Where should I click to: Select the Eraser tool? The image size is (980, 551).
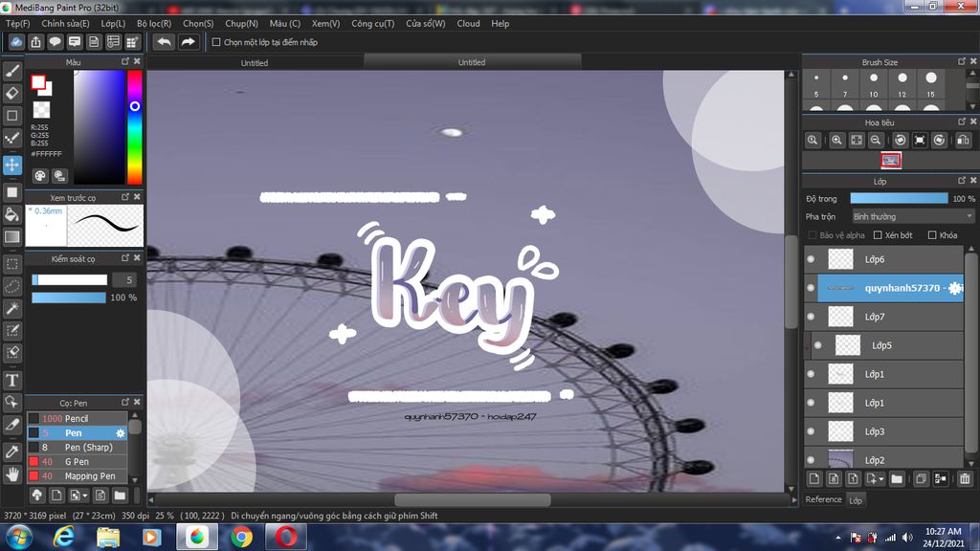(x=11, y=93)
